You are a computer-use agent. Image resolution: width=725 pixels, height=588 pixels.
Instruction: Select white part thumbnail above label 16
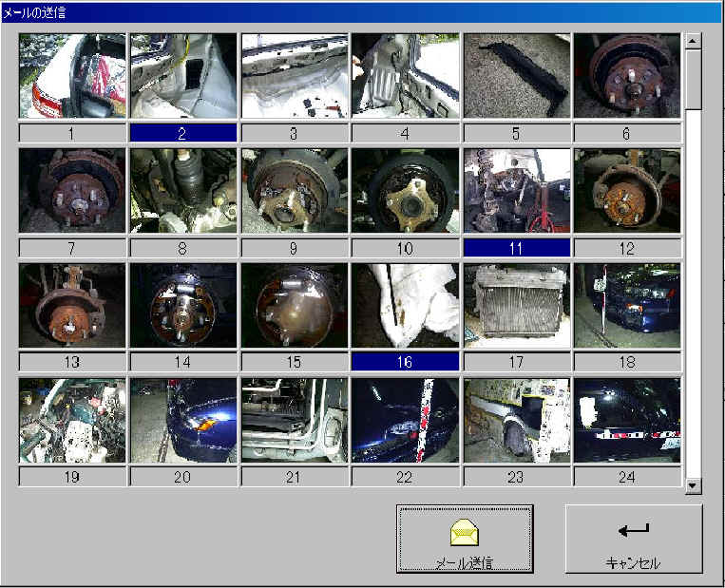point(406,306)
